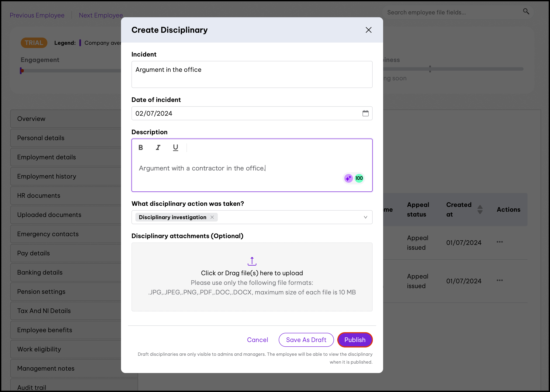550x392 pixels.
Task: Remove the Disciplinary investigation tag
Action: tap(212, 217)
